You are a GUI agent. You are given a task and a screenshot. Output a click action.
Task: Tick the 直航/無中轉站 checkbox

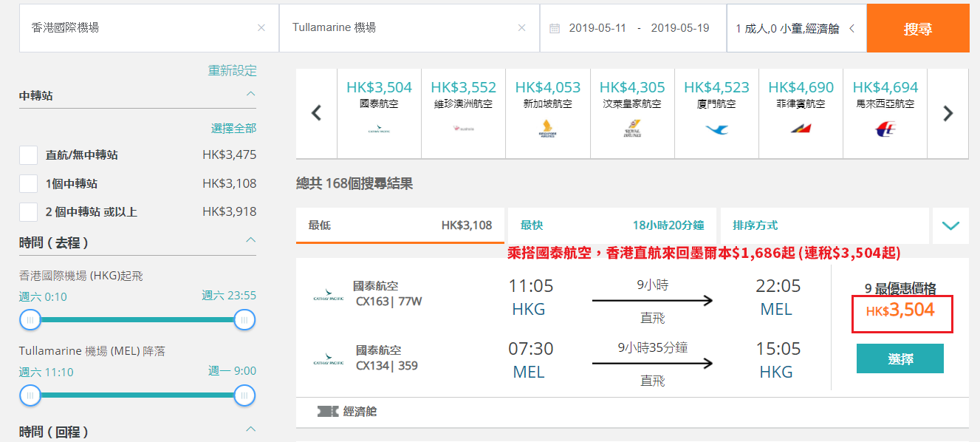28,155
